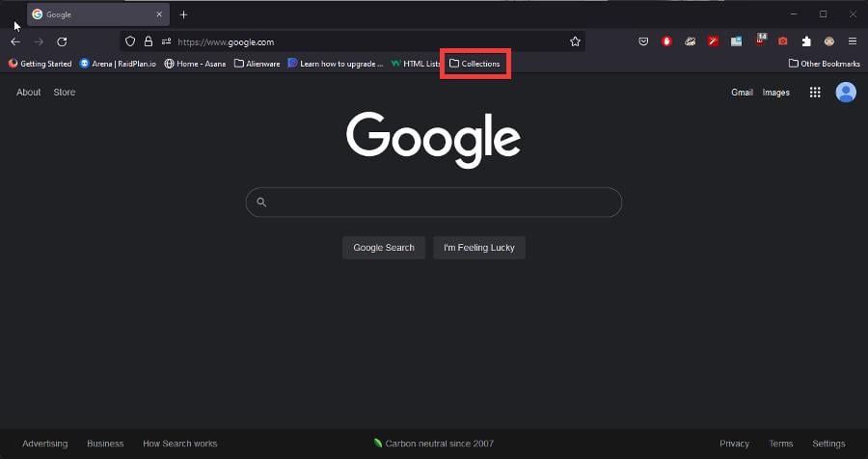Open Carbon neutral since 2007 link

(x=433, y=444)
